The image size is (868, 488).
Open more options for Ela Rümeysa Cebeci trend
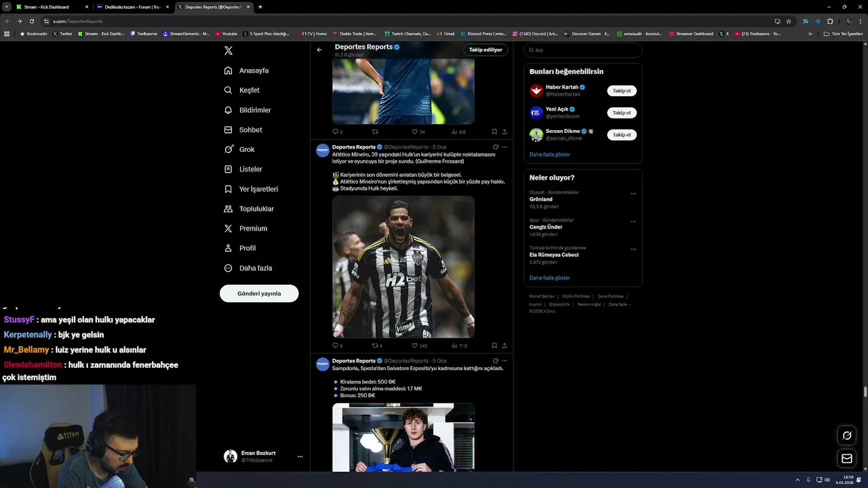633,249
